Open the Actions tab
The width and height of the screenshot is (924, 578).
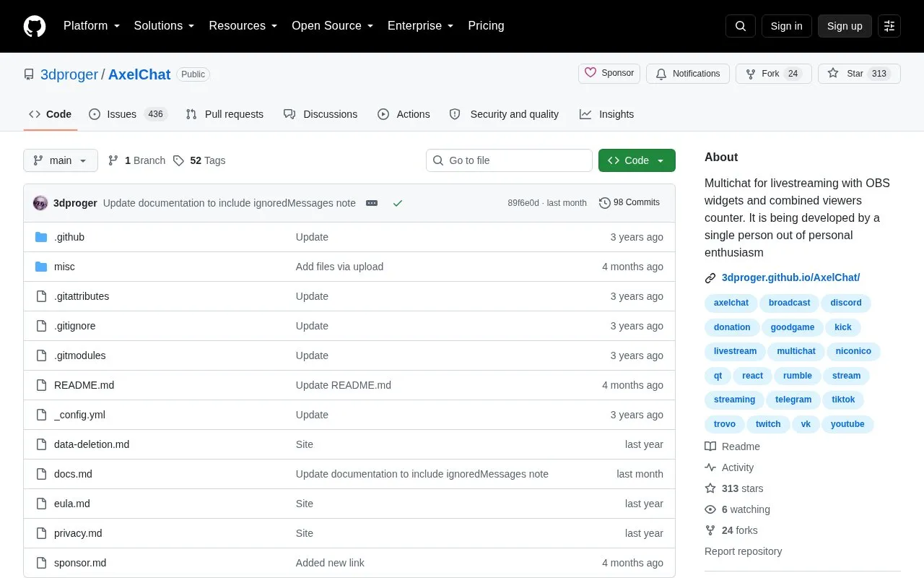pos(404,114)
